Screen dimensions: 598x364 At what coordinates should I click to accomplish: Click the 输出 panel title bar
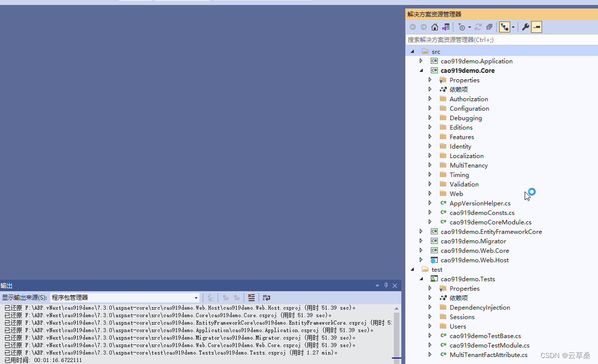[200, 286]
